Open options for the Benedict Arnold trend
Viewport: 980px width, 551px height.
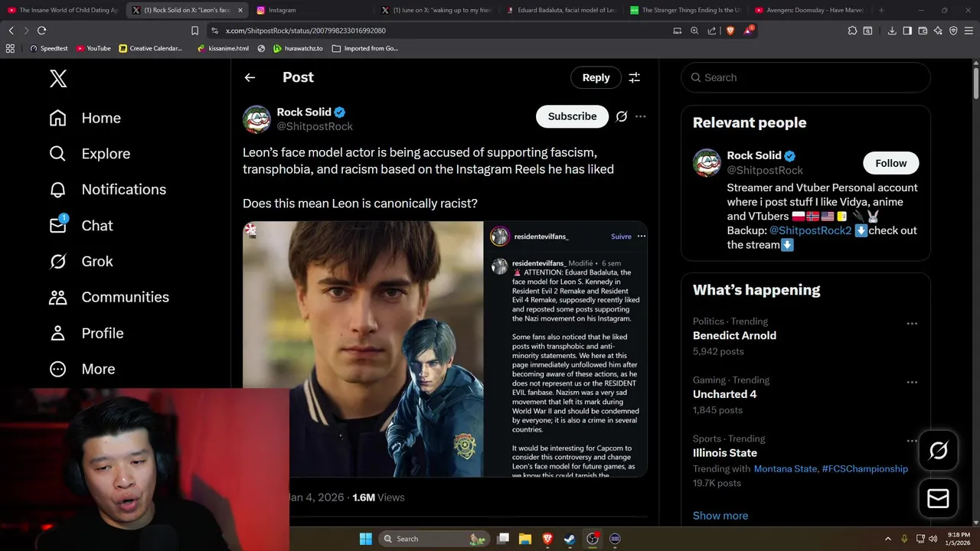click(x=912, y=324)
